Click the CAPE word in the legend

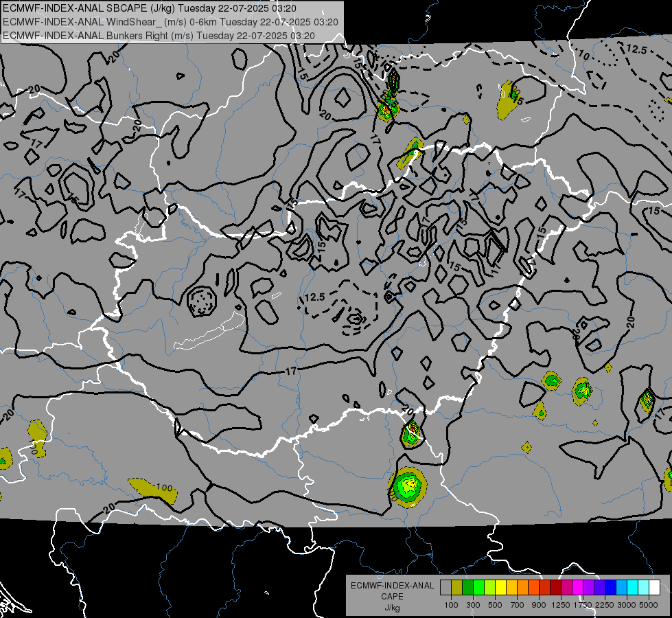[x=393, y=596]
